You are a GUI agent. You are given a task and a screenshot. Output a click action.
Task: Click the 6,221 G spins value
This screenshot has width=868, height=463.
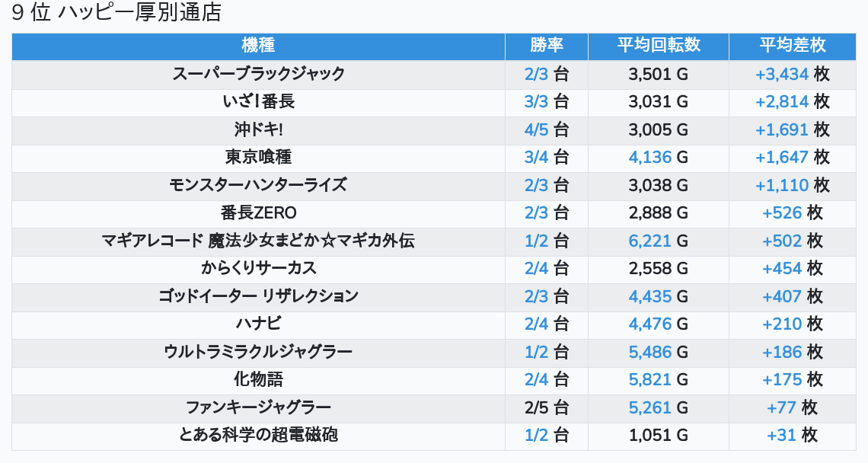click(x=650, y=241)
